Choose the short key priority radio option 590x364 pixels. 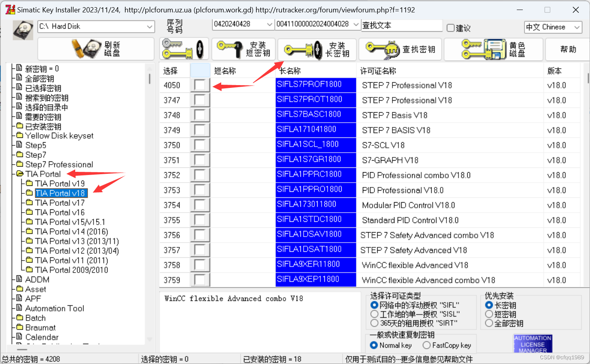point(489,314)
